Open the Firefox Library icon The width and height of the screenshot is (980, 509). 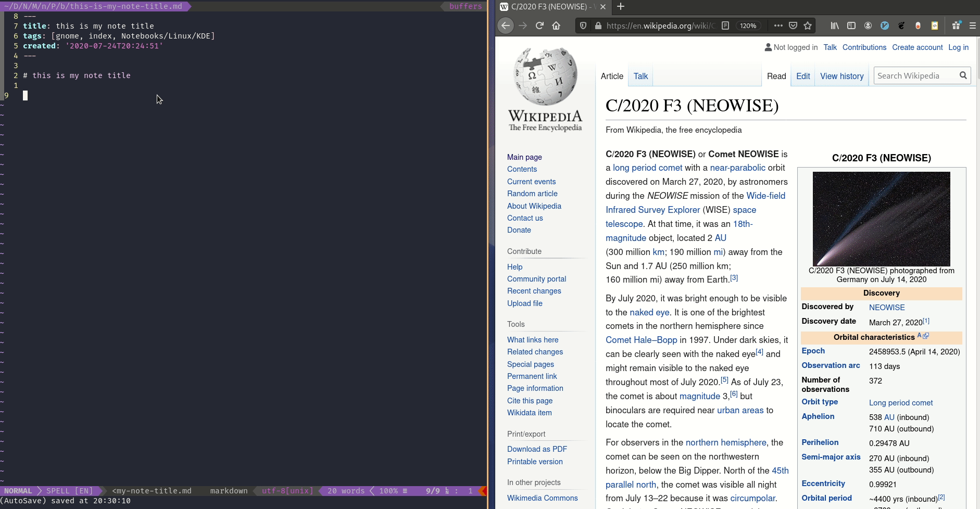pos(835,26)
